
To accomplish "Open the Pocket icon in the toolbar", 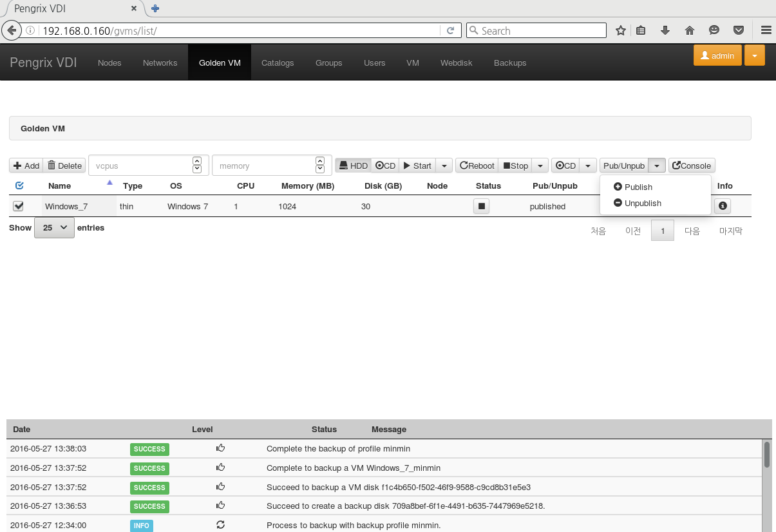I will tap(739, 30).
